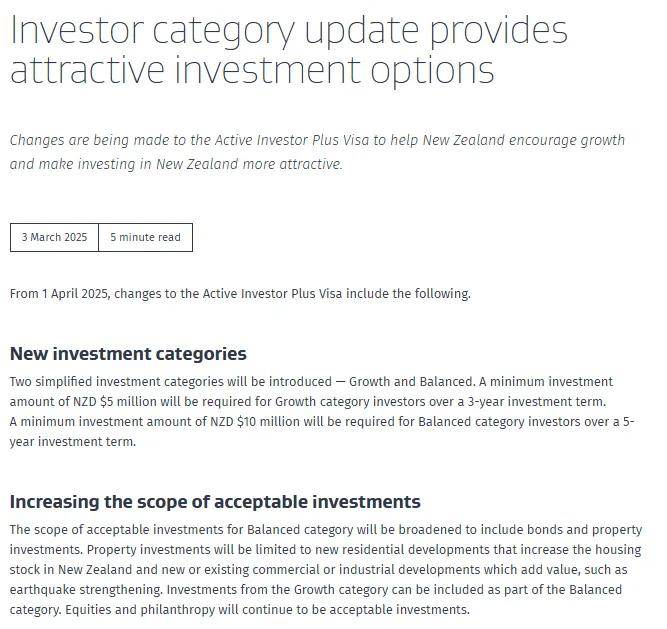The width and height of the screenshot is (667, 629).
Task: Click the earthquake strengthening text
Action: 86,590
